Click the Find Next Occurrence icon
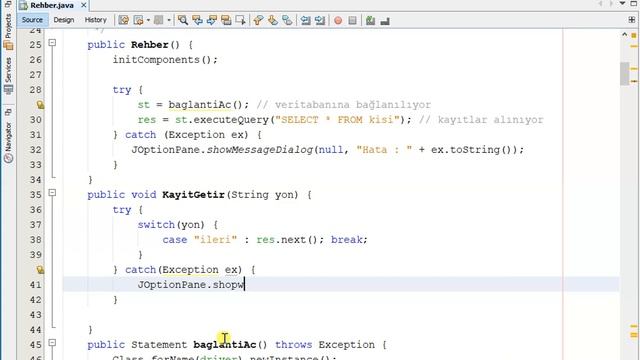 coord(211,20)
